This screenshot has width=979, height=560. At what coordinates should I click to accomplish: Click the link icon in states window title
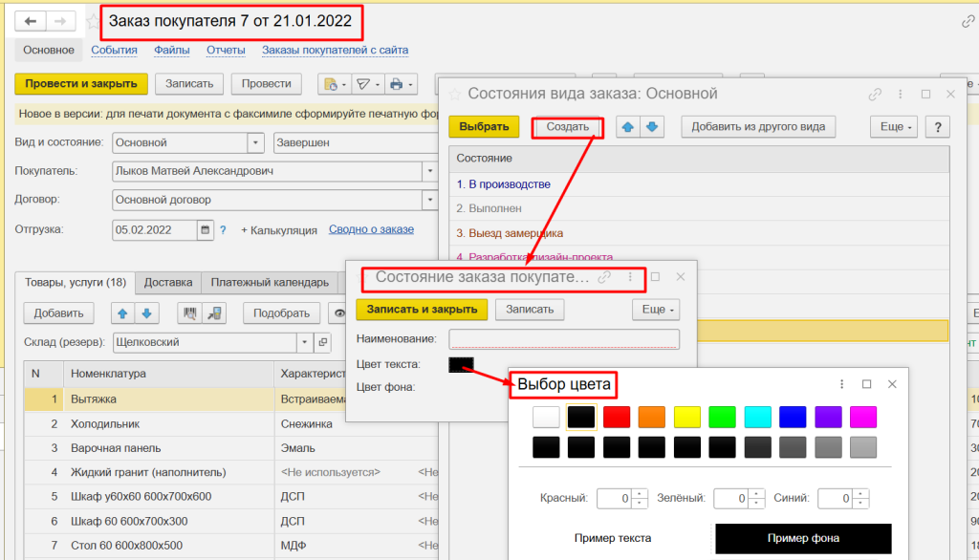(x=875, y=95)
